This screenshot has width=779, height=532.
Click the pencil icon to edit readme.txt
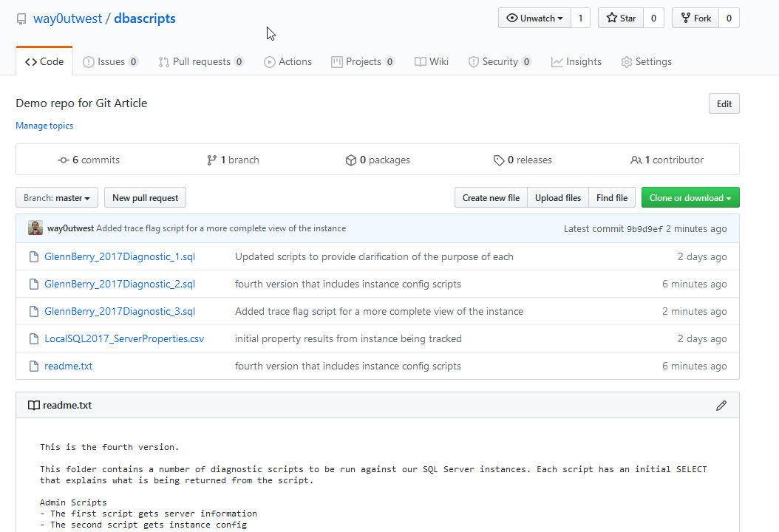pyautogui.click(x=721, y=405)
